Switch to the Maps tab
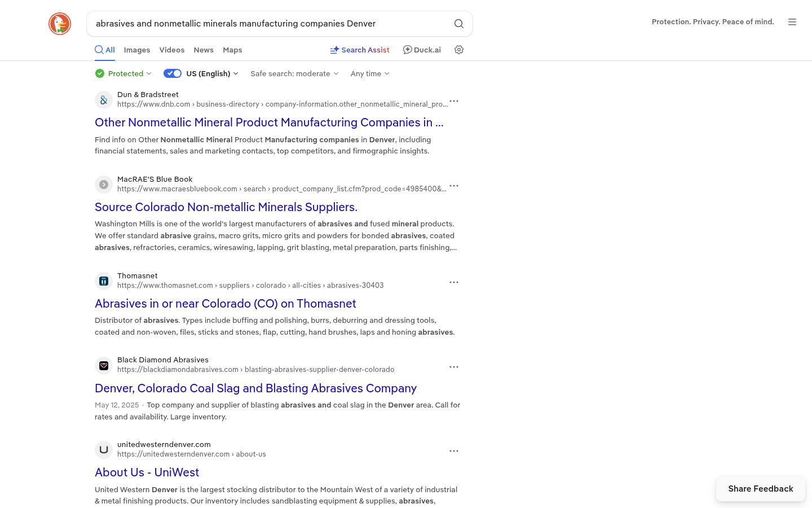The width and height of the screenshot is (812, 508). 232,50
